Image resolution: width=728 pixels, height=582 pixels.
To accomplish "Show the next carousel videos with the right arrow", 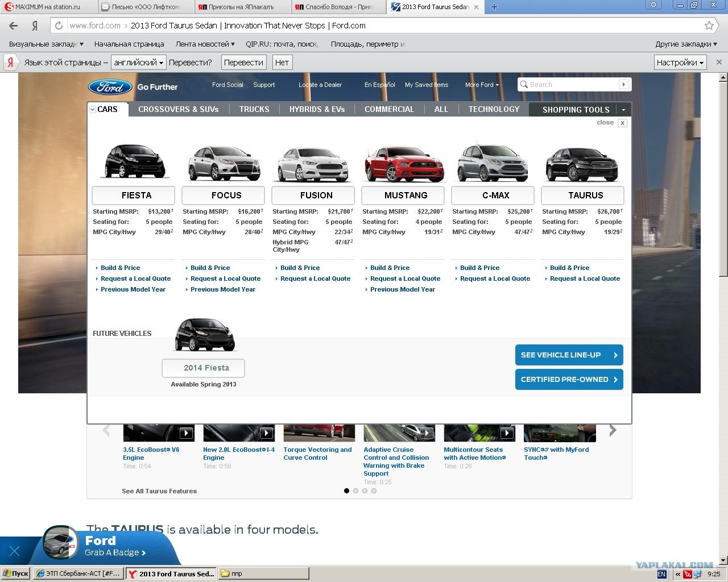I will pyautogui.click(x=613, y=430).
